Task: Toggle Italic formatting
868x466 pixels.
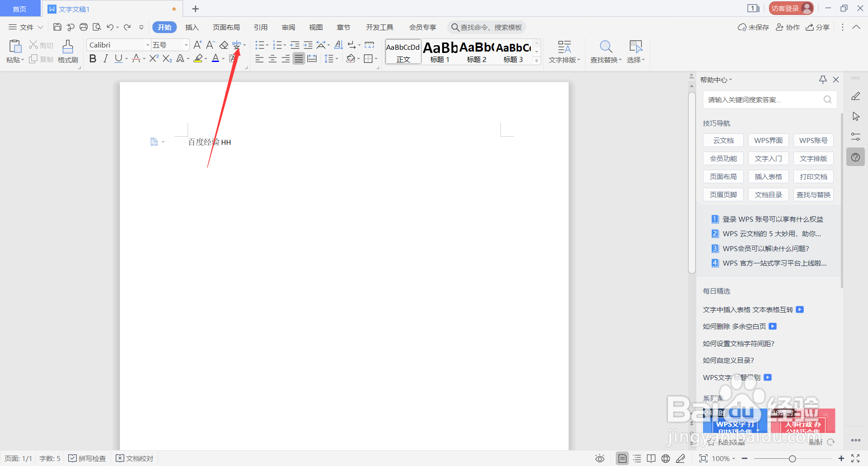Action: [x=106, y=58]
